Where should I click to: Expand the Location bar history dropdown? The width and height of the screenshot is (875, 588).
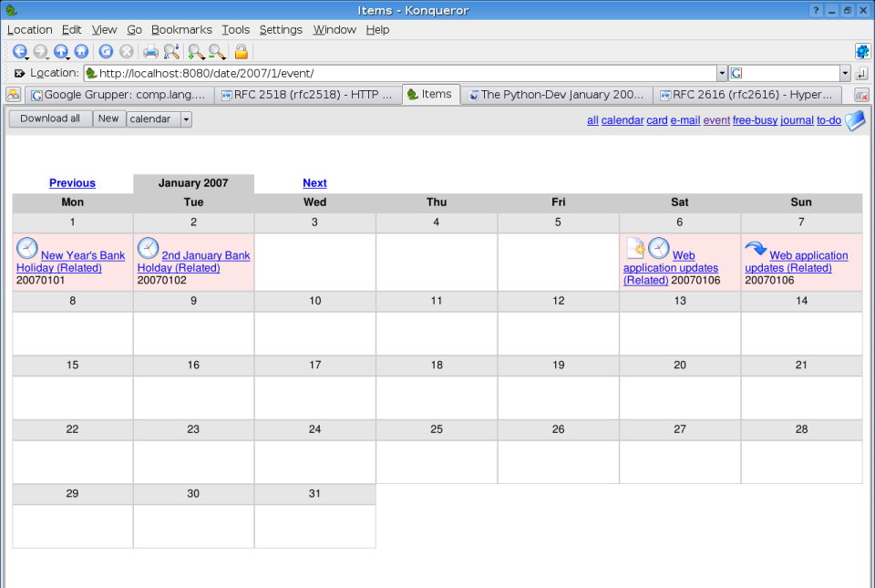pos(723,73)
